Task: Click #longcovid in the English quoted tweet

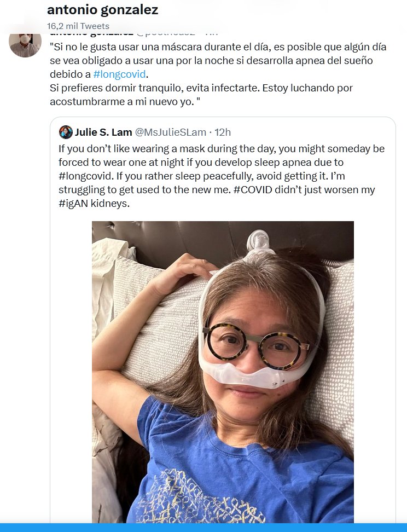Action: (83, 176)
